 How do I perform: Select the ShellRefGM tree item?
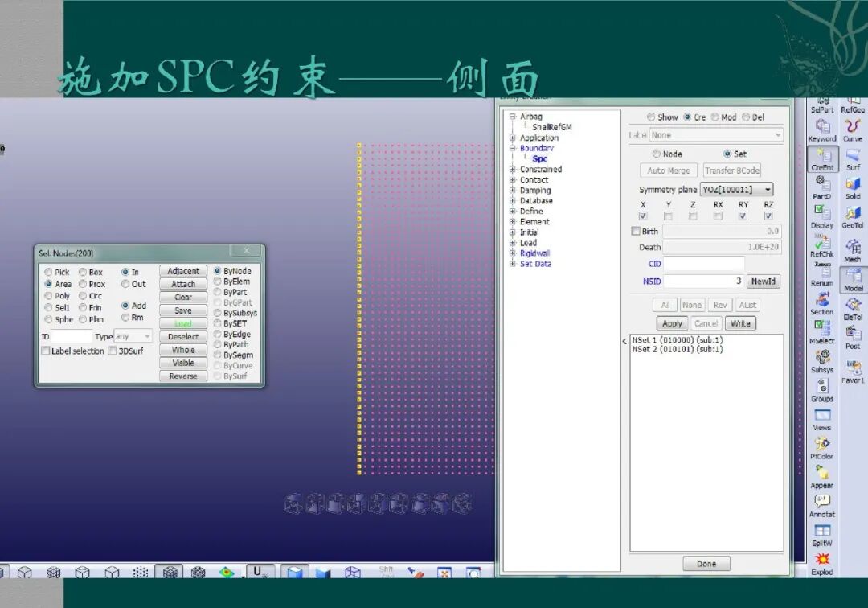552,127
